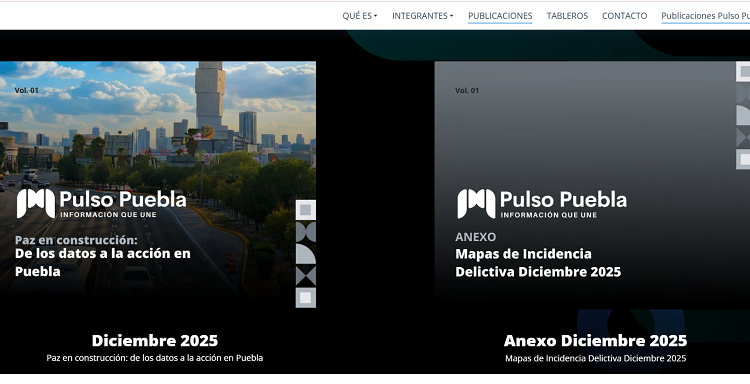Click 'Vol. 01' label on Anexo cover
Viewport: 750px width, 384px height.
point(467,90)
